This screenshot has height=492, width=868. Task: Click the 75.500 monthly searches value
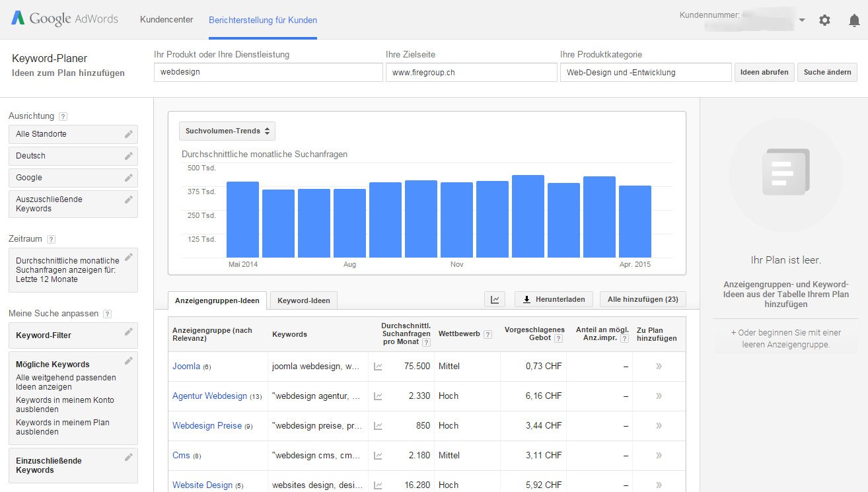click(x=417, y=366)
